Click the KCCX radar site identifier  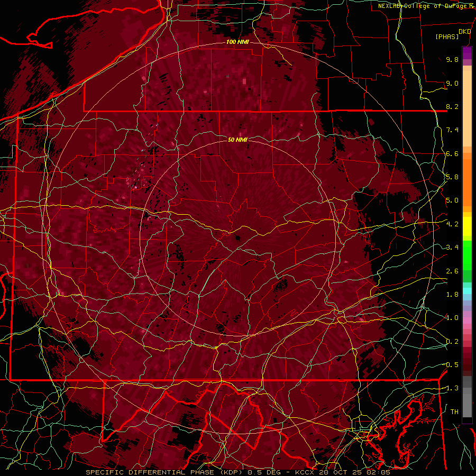coord(305,472)
